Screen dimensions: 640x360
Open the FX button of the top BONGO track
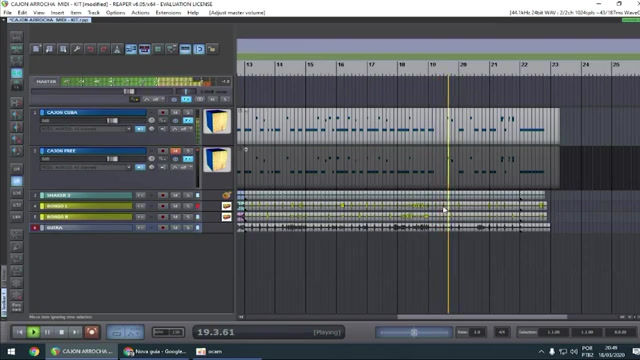coord(140,206)
